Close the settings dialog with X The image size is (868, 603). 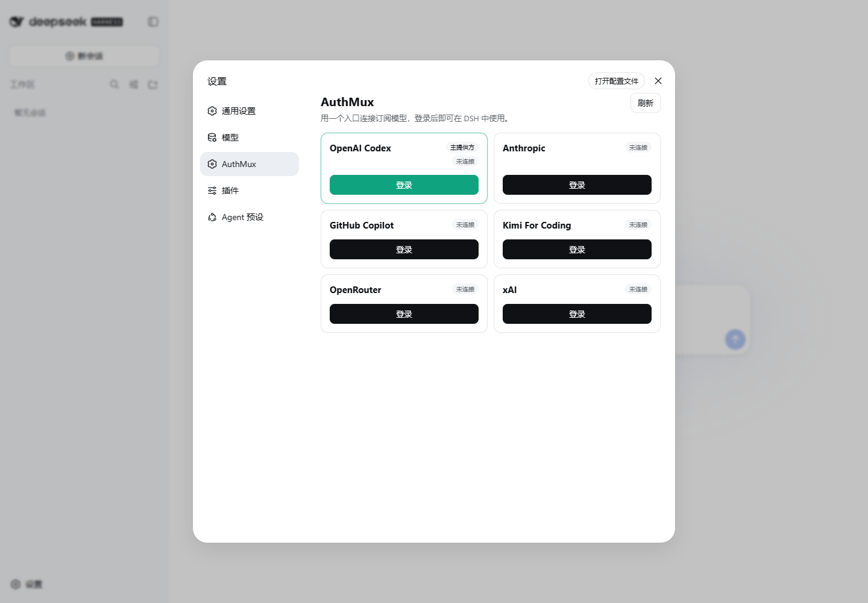point(658,81)
